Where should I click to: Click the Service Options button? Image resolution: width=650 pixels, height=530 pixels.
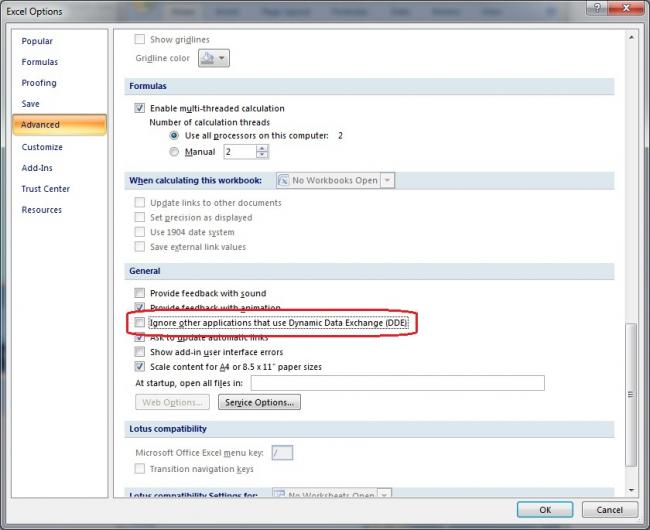pyautogui.click(x=259, y=402)
